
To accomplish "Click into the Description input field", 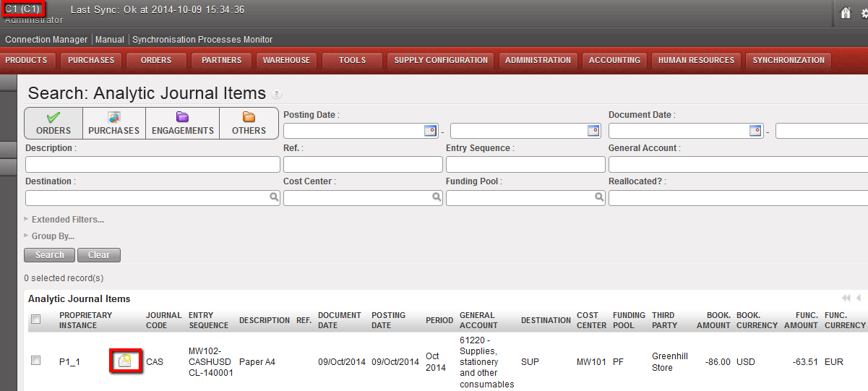I will (152, 165).
